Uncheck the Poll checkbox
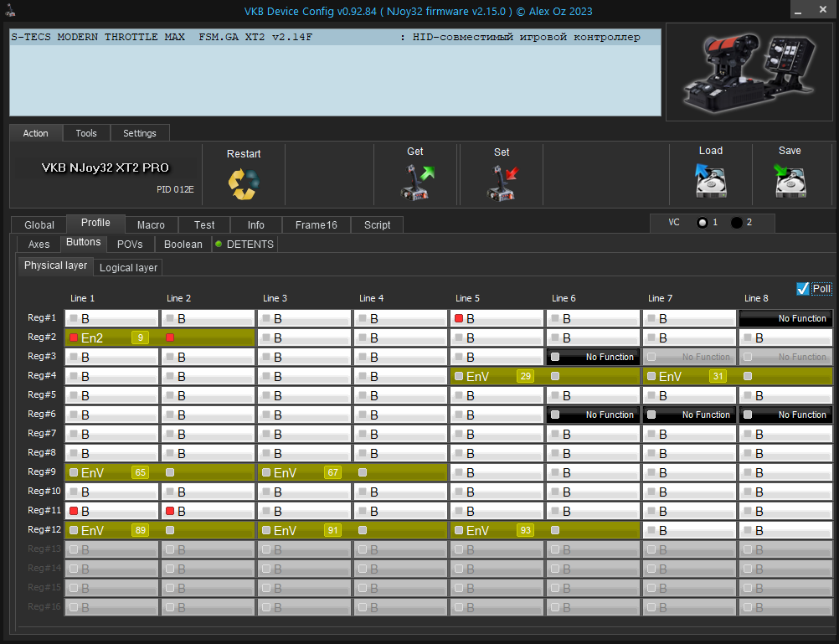 click(x=803, y=289)
